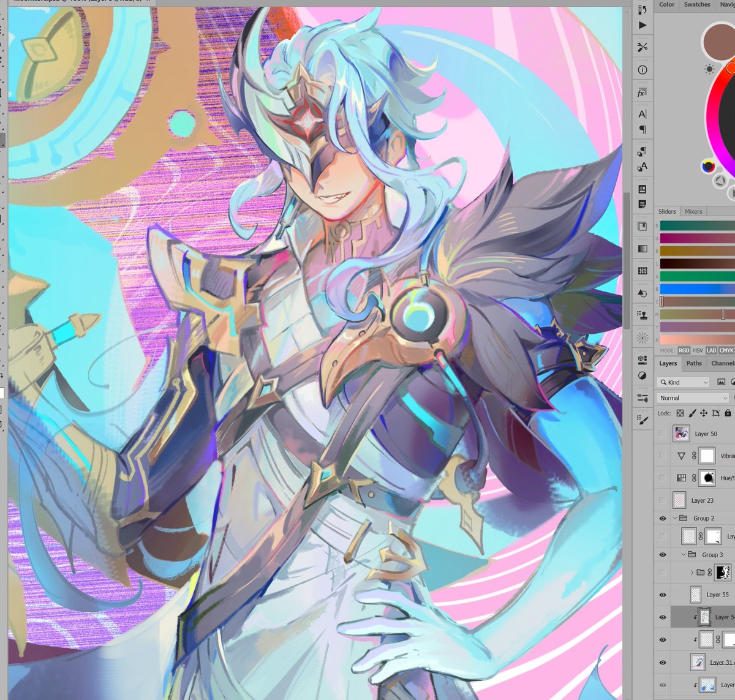
Task: Switch to the Sliders tab
Action: (667, 211)
